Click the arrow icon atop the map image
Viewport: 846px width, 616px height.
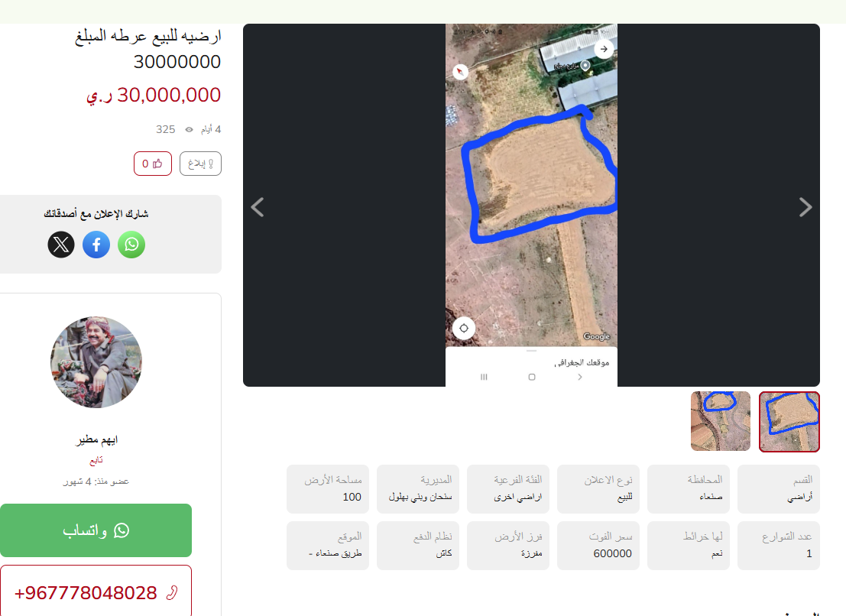click(604, 49)
